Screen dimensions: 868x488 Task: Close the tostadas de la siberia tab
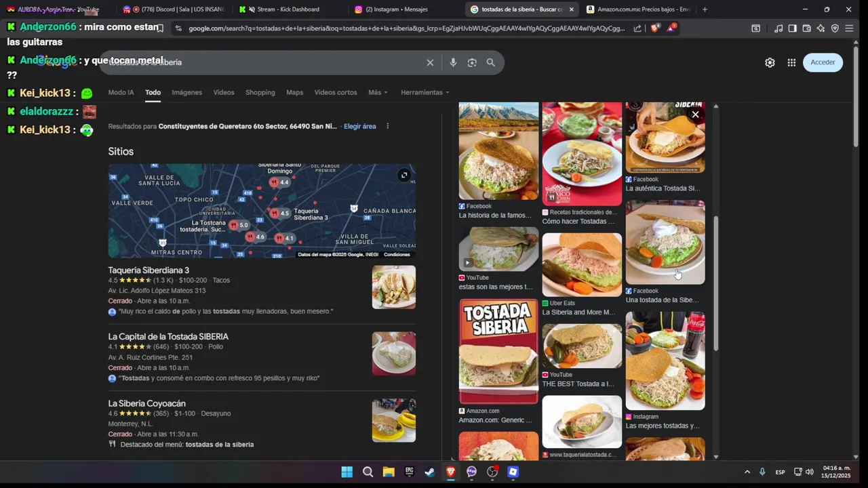(572, 9)
